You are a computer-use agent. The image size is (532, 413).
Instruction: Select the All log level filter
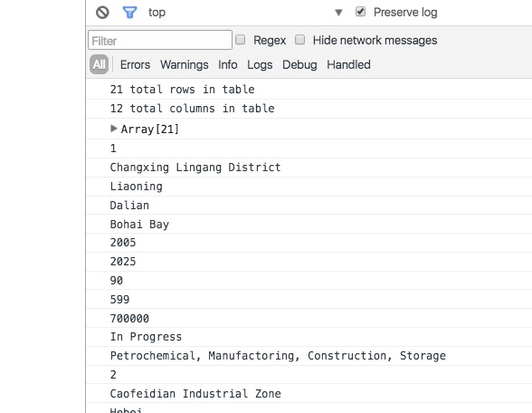100,64
